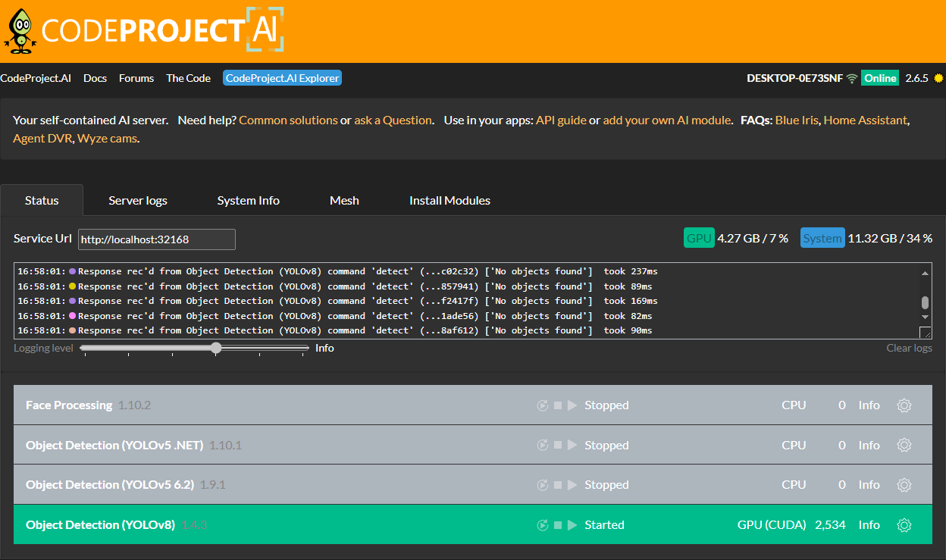
Task: Stop the Object Detection (YOLOv8) module
Action: (558, 525)
